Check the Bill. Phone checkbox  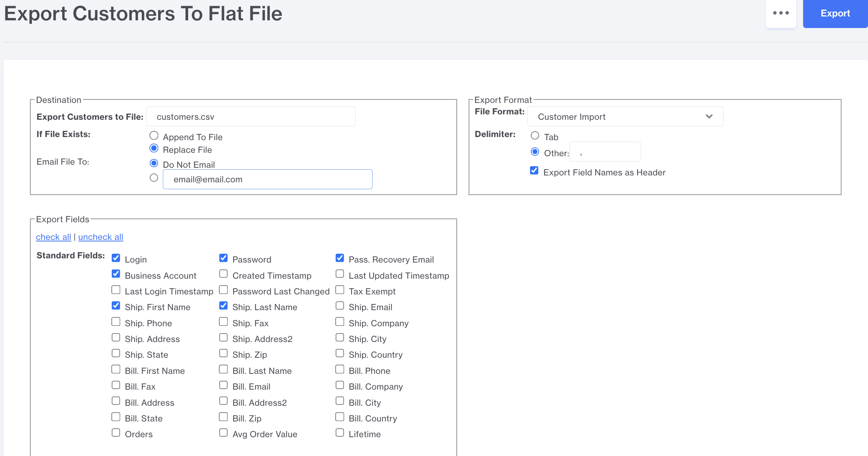click(340, 369)
